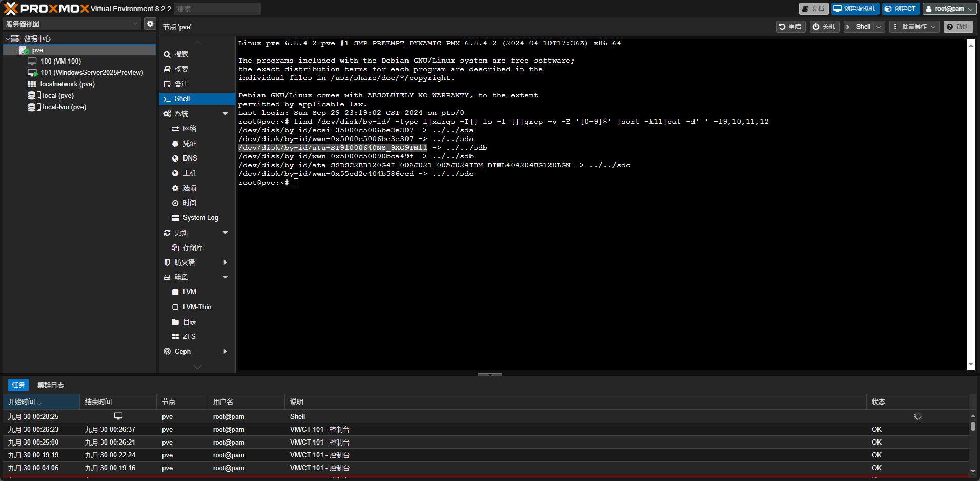Open the DNS settings page
Screen dimensions: 980x481
[190, 158]
